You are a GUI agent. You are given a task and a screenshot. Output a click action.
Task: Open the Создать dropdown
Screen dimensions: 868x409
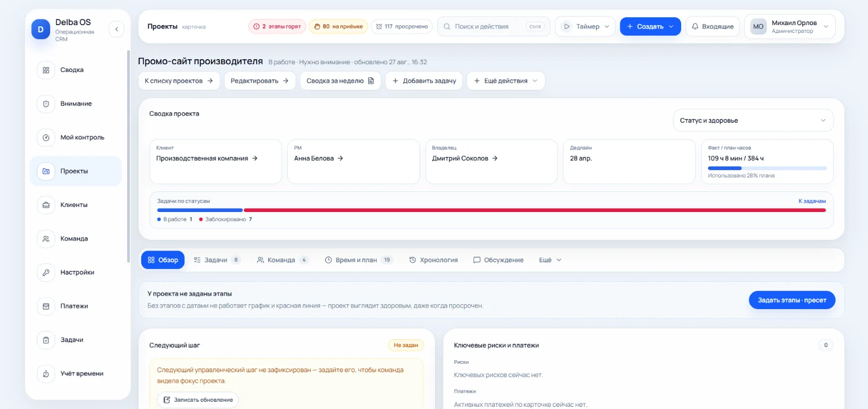tap(650, 26)
